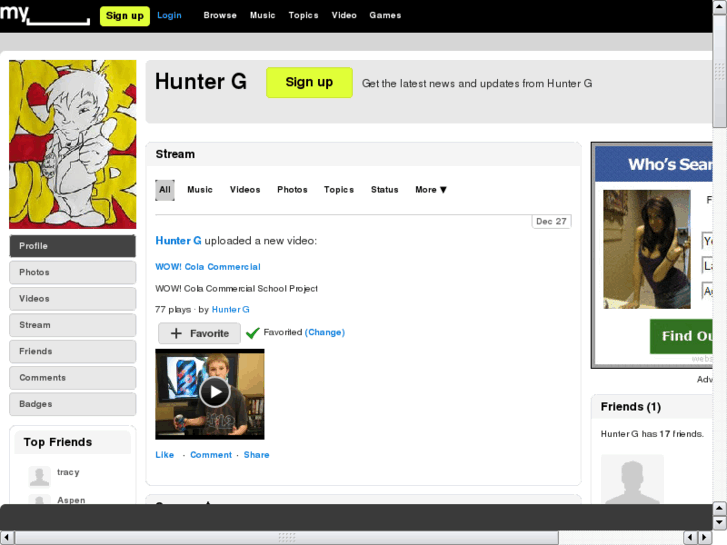
Task: Click the far-right horizontal scroll arrow
Action: (x=705, y=538)
